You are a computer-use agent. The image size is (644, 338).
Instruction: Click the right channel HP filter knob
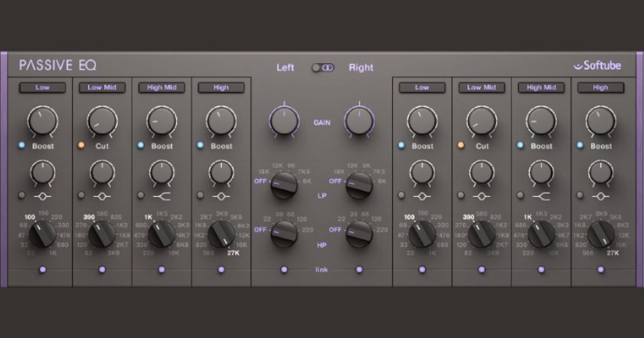pyautogui.click(x=360, y=233)
